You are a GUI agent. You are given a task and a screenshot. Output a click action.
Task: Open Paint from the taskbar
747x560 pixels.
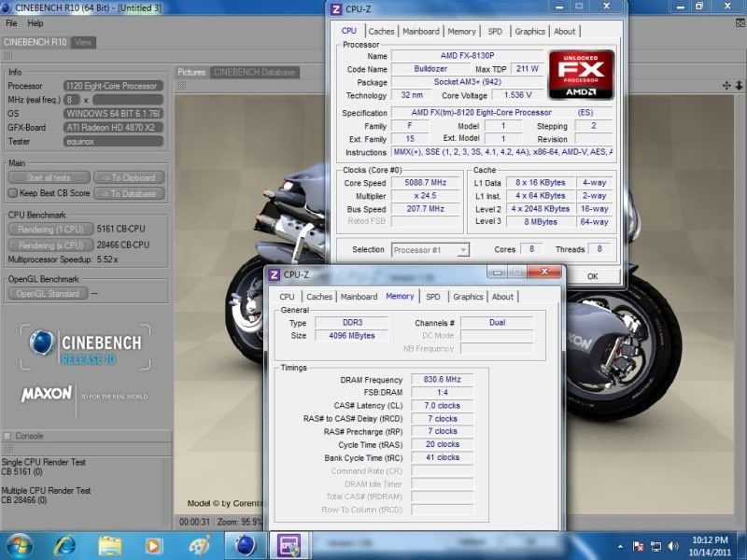click(200, 546)
